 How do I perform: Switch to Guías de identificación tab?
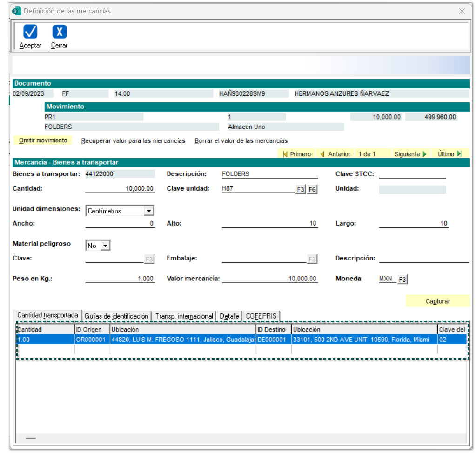pyautogui.click(x=116, y=316)
